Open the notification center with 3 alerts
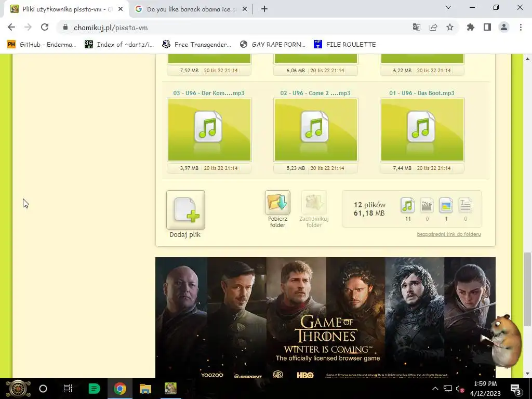 pos(516,389)
